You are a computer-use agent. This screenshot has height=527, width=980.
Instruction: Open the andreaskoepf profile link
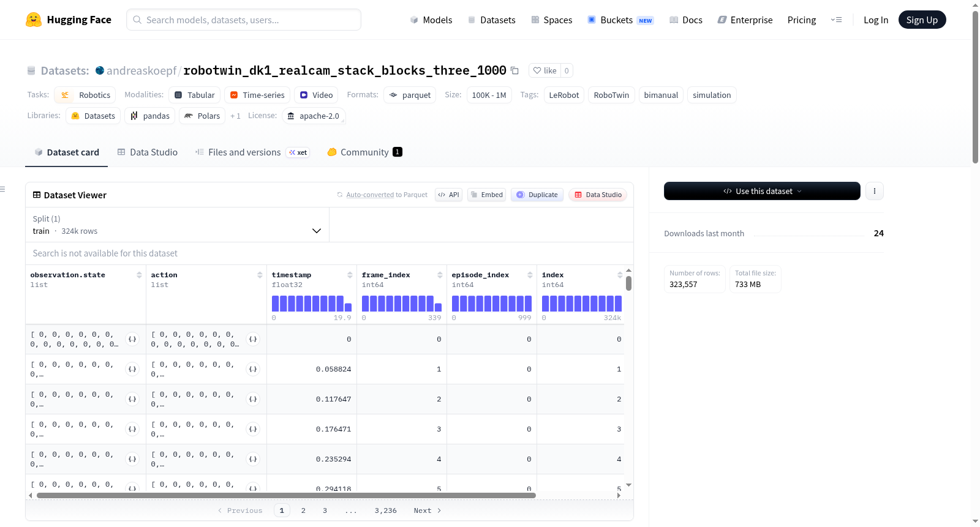click(x=141, y=70)
